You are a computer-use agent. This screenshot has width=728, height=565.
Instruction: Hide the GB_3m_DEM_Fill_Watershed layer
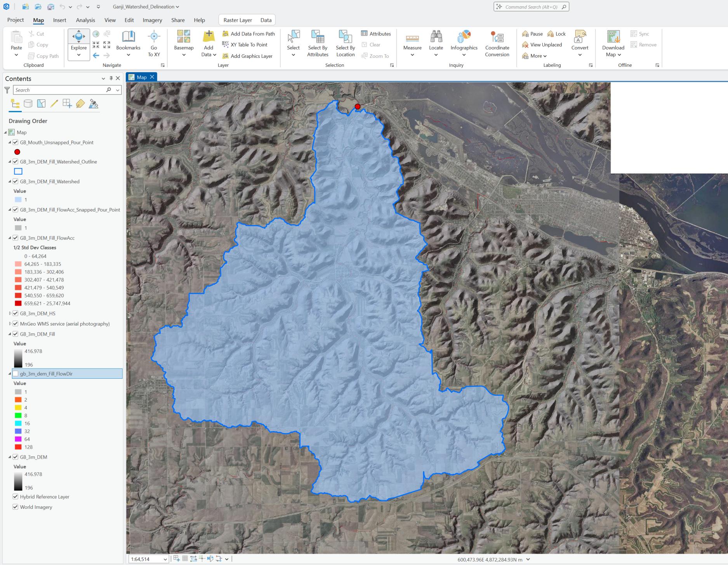click(x=16, y=182)
